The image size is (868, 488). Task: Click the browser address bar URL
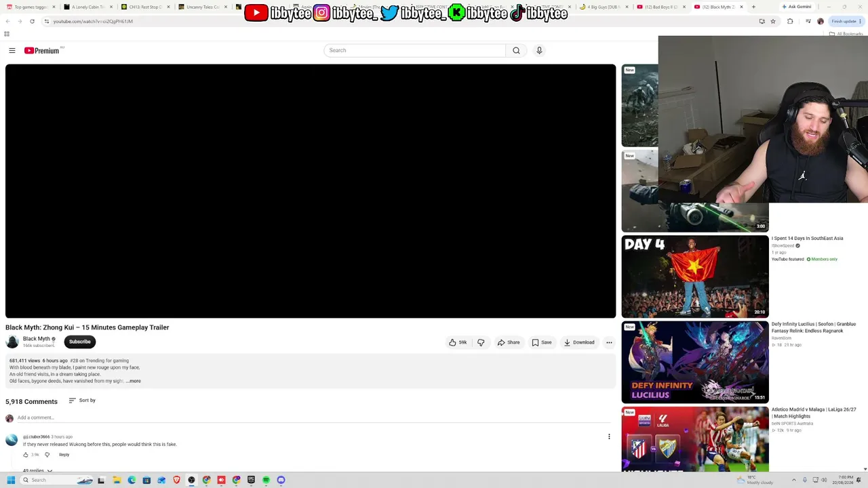tap(93, 21)
